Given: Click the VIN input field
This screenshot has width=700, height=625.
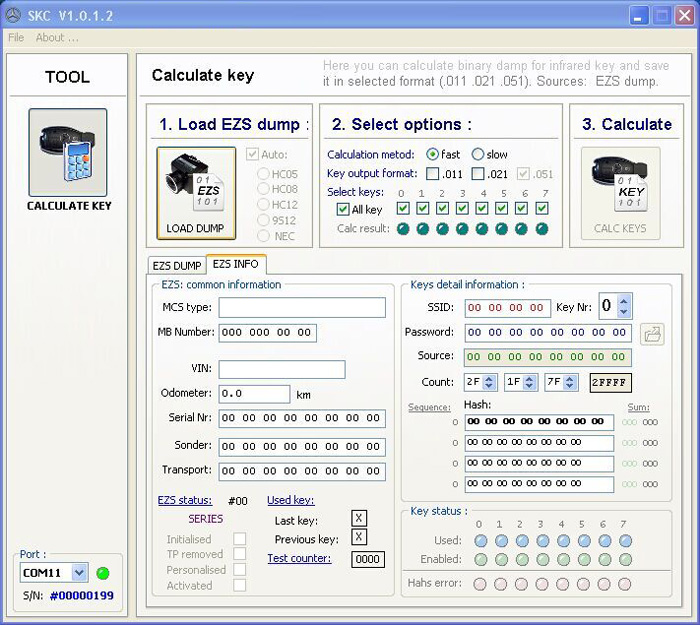Looking at the screenshot, I should pyautogui.click(x=282, y=370).
